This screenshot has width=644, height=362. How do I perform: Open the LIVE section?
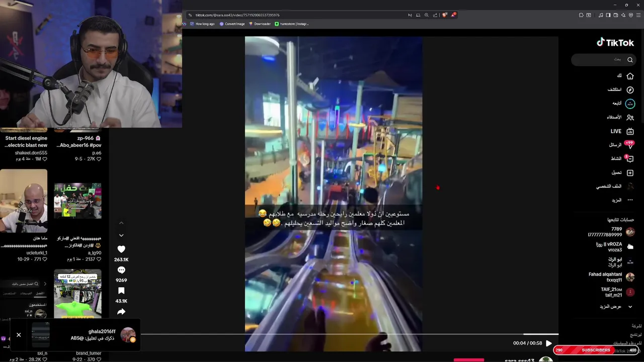(x=622, y=131)
